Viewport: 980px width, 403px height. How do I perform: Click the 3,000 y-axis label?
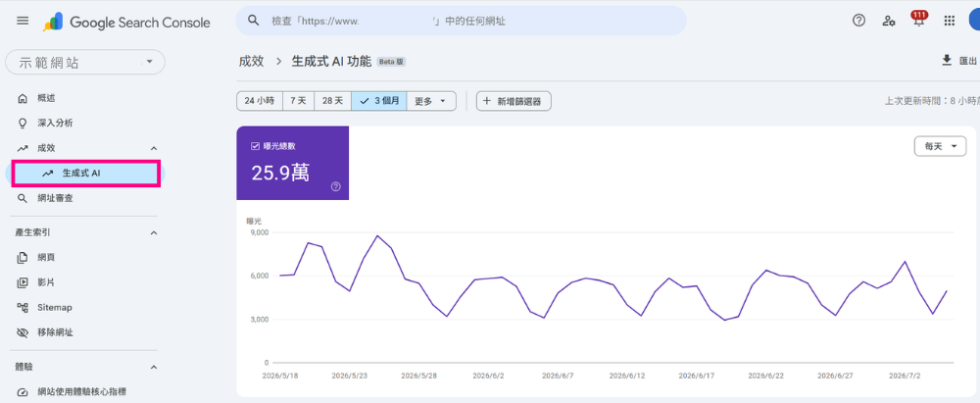[258, 320]
